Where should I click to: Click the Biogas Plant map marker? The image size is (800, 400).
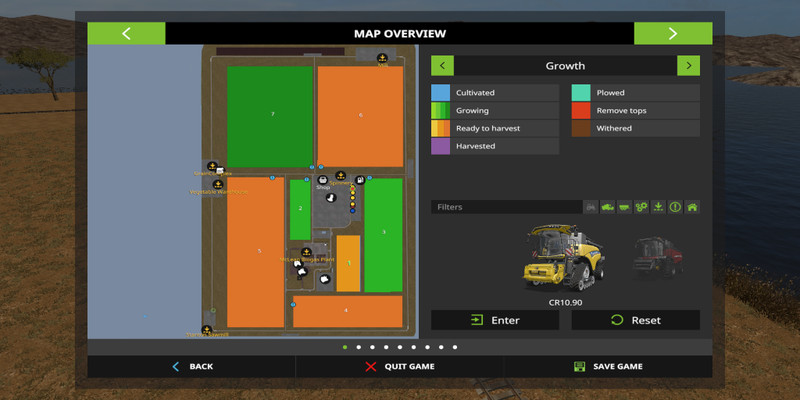pyautogui.click(x=306, y=252)
